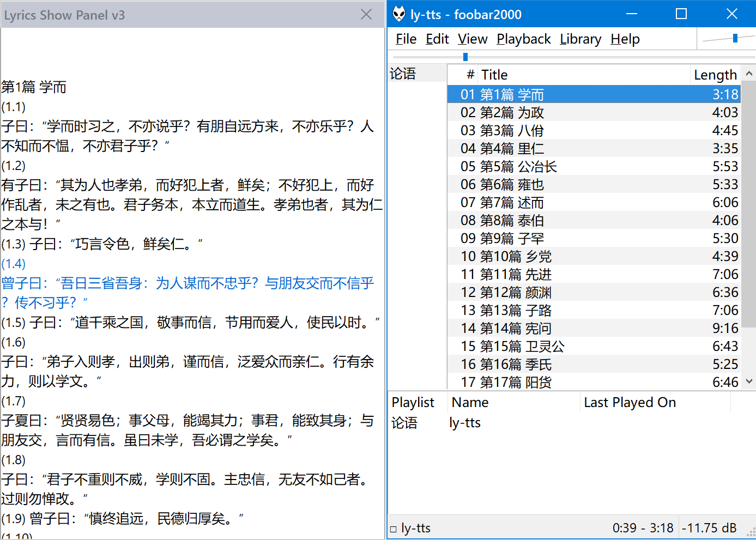This screenshot has width=756, height=540.
Task: Select track 15 第15篇 卫灵公
Action: (594, 346)
